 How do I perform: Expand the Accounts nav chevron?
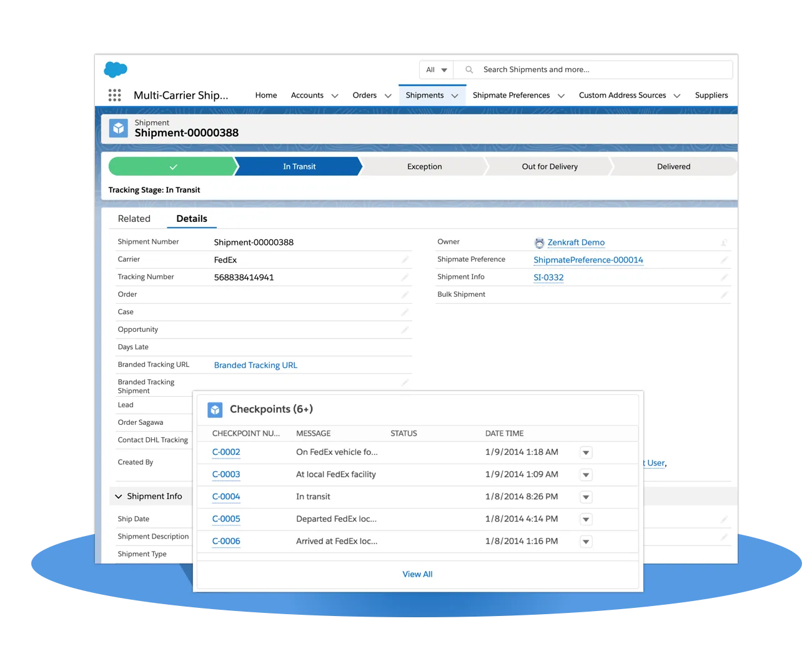(x=335, y=96)
